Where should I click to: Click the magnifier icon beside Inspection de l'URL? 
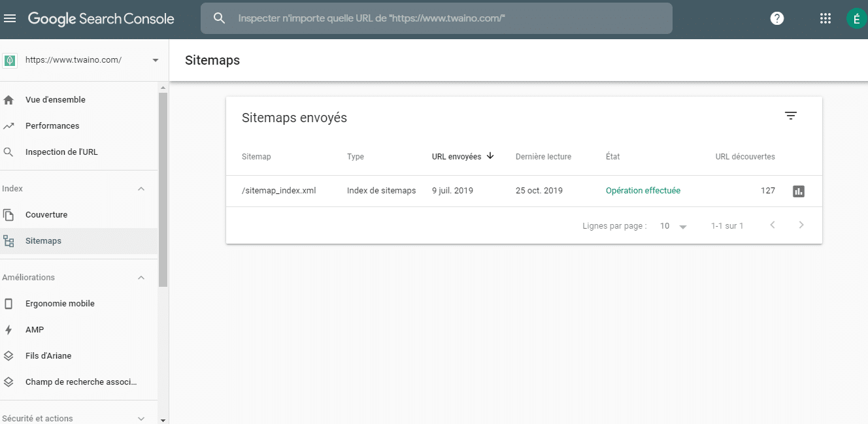click(x=8, y=152)
